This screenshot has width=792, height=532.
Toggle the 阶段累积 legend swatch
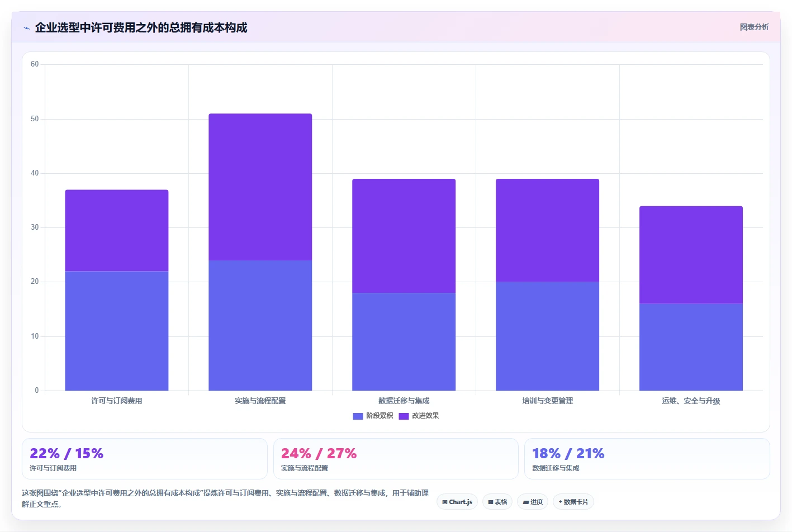pos(358,416)
